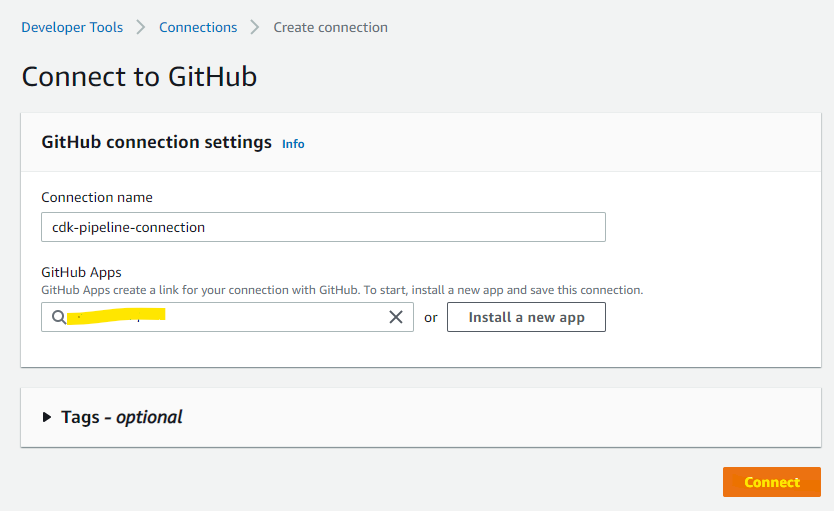The height and width of the screenshot is (511, 834).
Task: Click the GitHub Apps description text
Action: tap(342, 290)
